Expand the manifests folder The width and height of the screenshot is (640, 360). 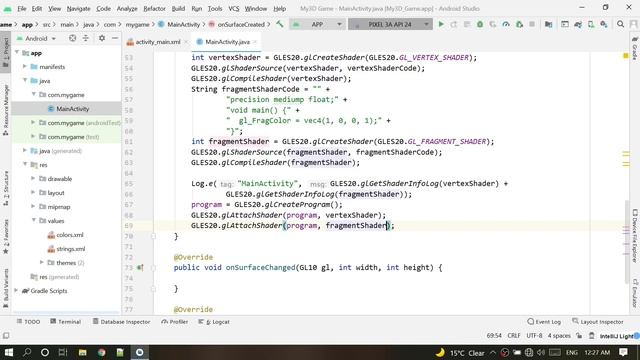pos(25,67)
